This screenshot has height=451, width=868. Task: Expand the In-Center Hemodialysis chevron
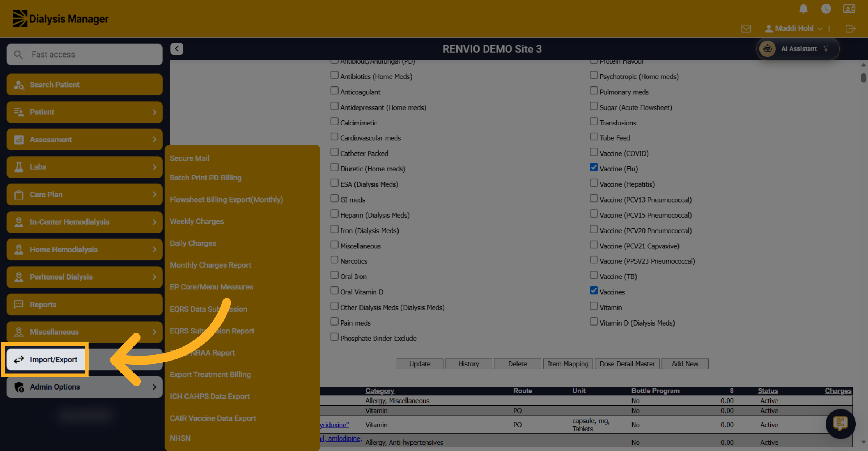154,222
